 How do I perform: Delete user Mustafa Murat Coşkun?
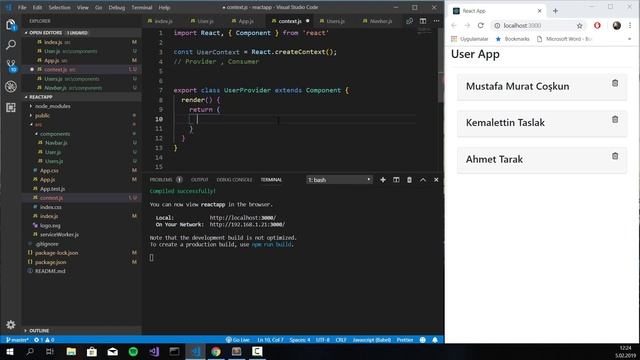click(615, 83)
